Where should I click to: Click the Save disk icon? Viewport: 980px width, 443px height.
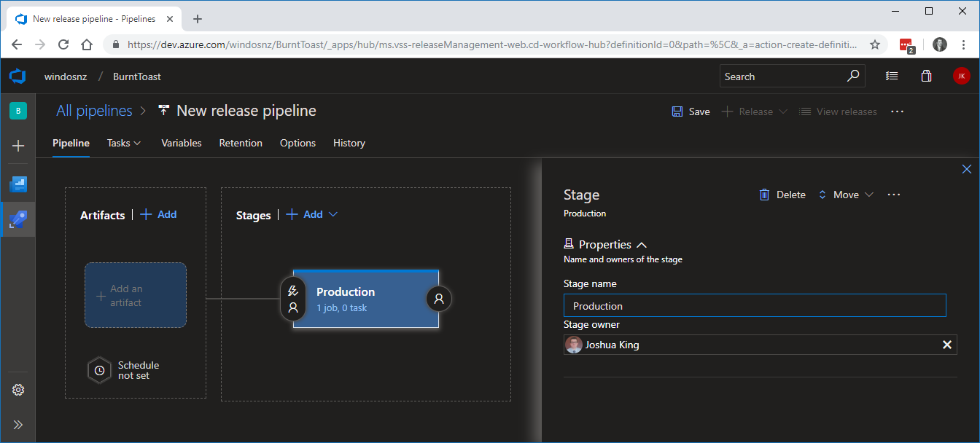click(677, 111)
